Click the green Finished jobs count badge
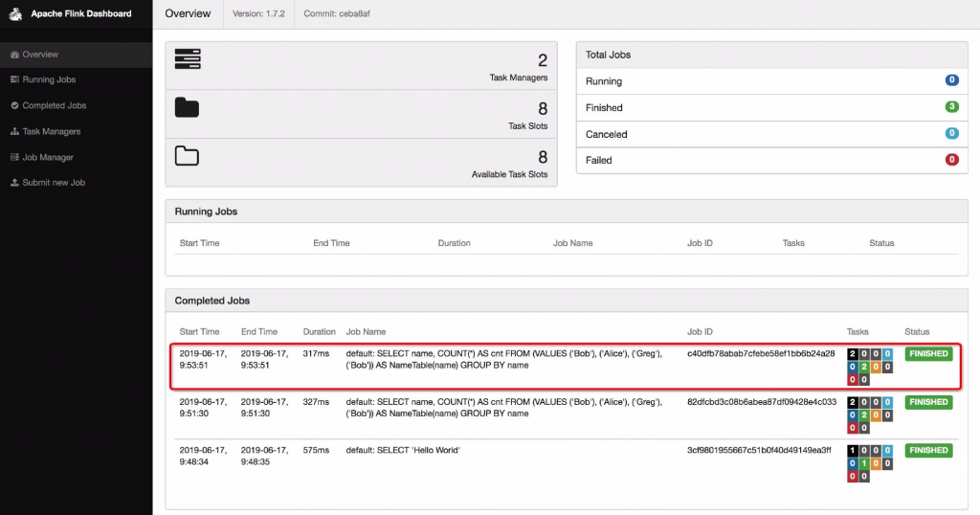Image resolution: width=980 pixels, height=515 pixels. coord(951,107)
